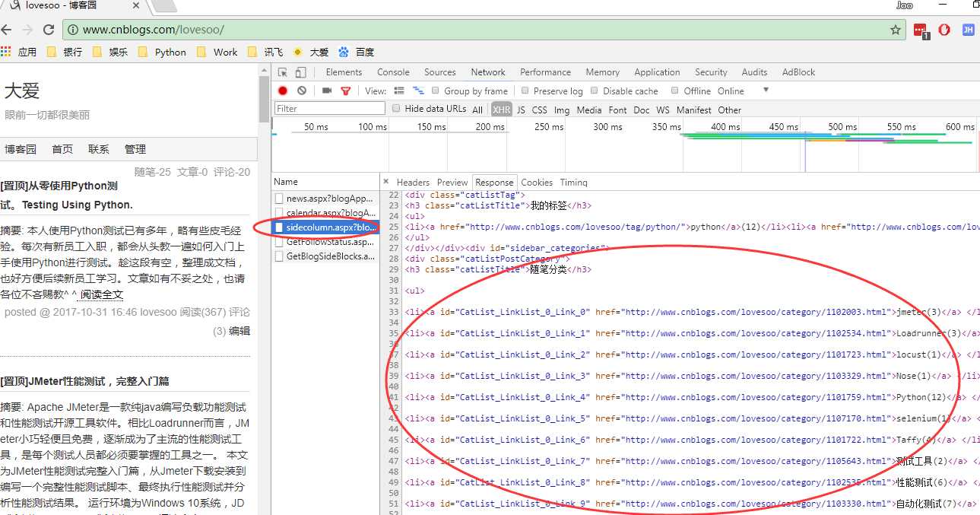This screenshot has width=980, height=515.
Task: Switch to the Security panel
Action: click(x=711, y=72)
